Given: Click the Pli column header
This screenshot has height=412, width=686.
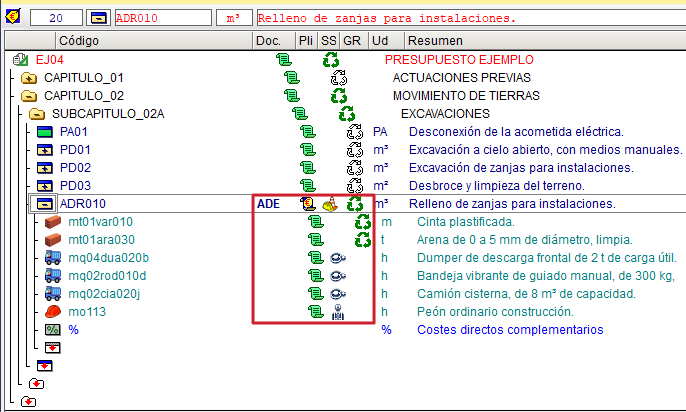Looking at the screenshot, I should point(306,41).
